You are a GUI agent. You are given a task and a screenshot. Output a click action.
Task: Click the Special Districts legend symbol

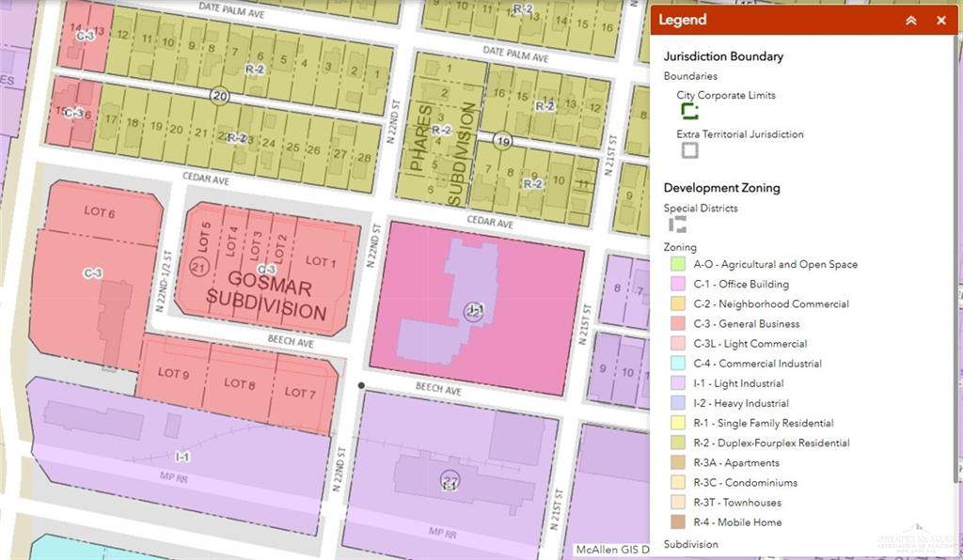pos(677,225)
